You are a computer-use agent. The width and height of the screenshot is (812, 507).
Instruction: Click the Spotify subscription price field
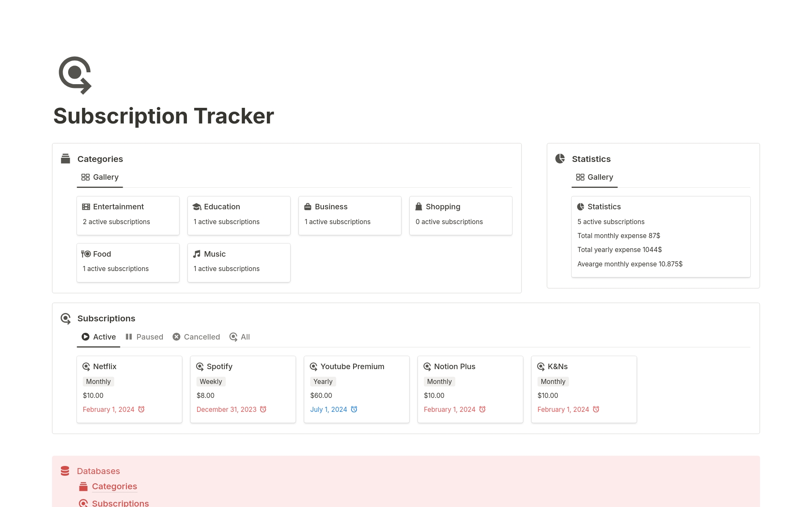206,395
